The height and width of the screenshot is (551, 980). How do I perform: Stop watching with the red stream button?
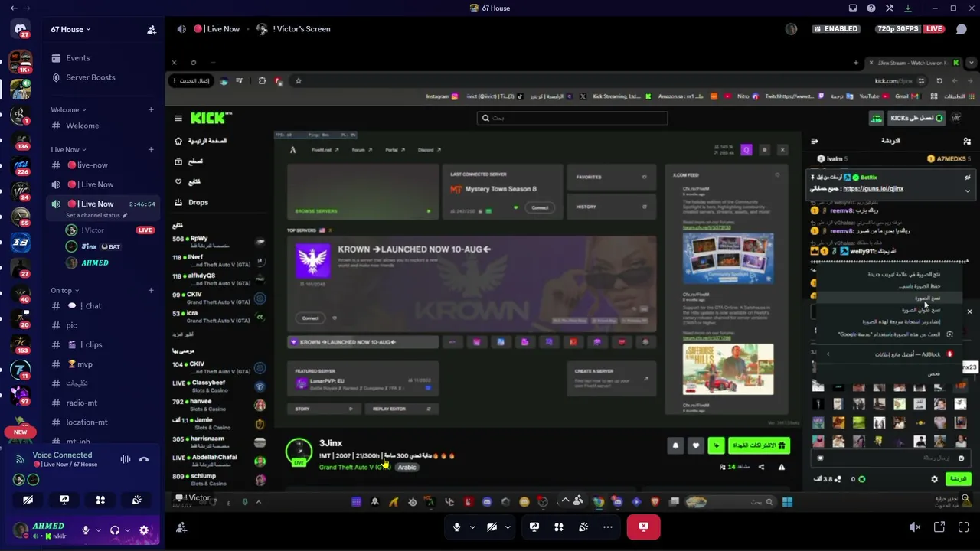click(x=643, y=527)
